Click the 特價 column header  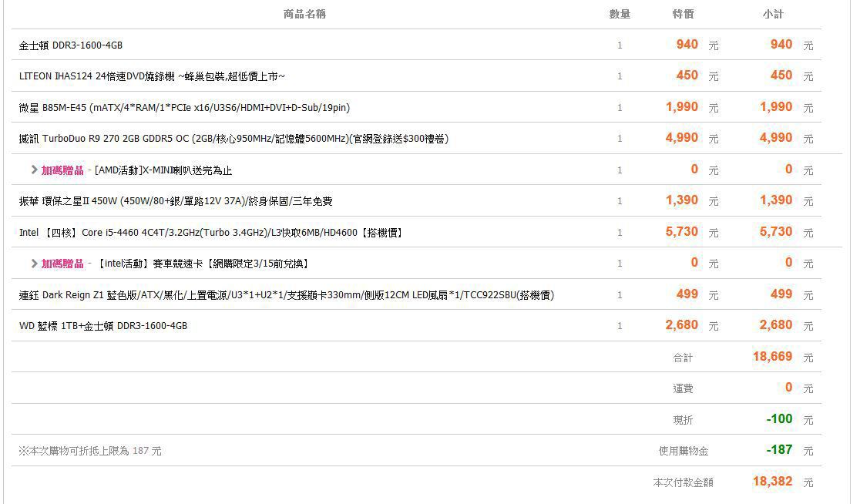tap(684, 15)
